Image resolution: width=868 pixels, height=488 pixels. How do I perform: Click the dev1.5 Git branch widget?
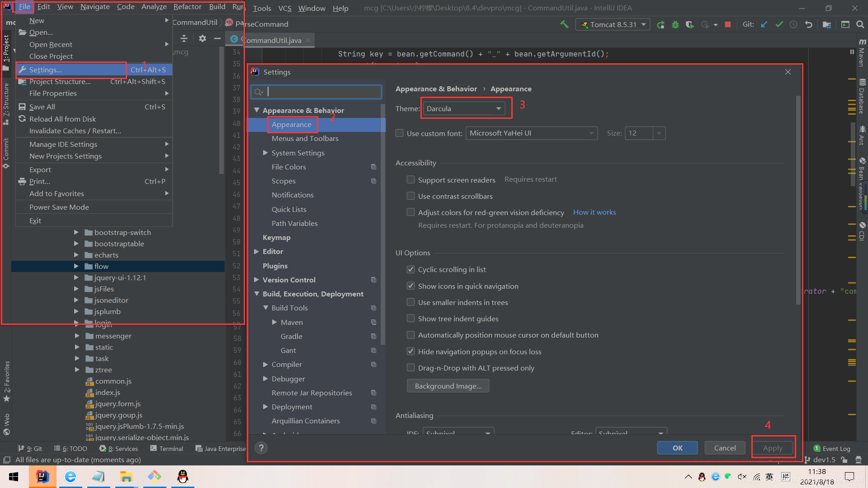click(x=820, y=460)
